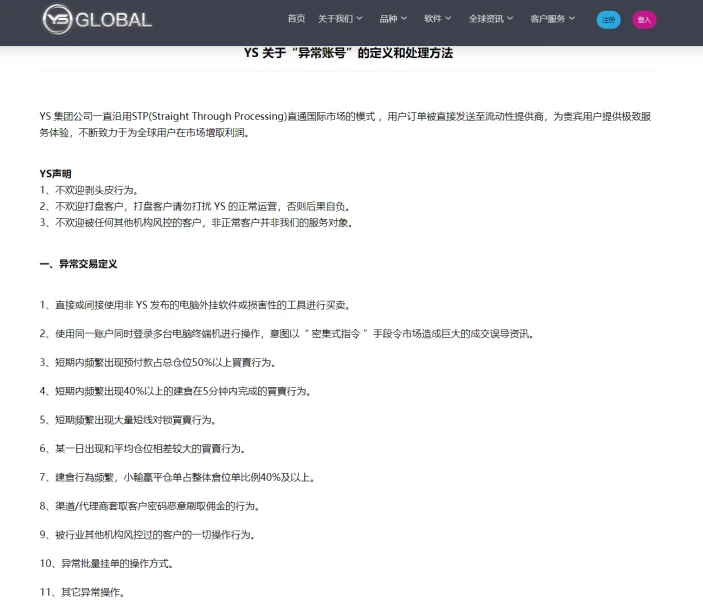Click item 9 about 一切操作行为

[x=148, y=535]
